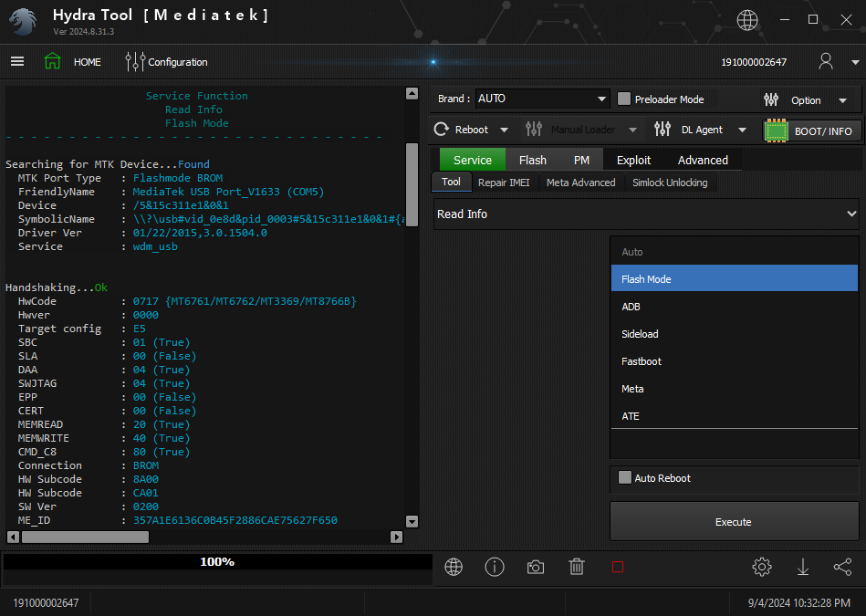Expand the Option dropdown arrow
The width and height of the screenshot is (866, 616).
coord(843,100)
